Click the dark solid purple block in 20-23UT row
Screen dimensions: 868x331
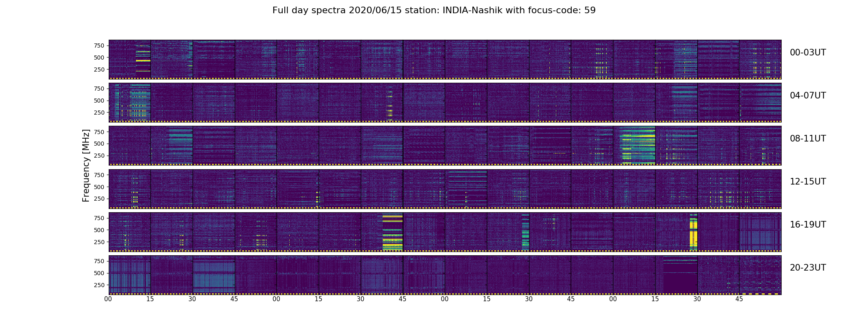click(x=680, y=275)
